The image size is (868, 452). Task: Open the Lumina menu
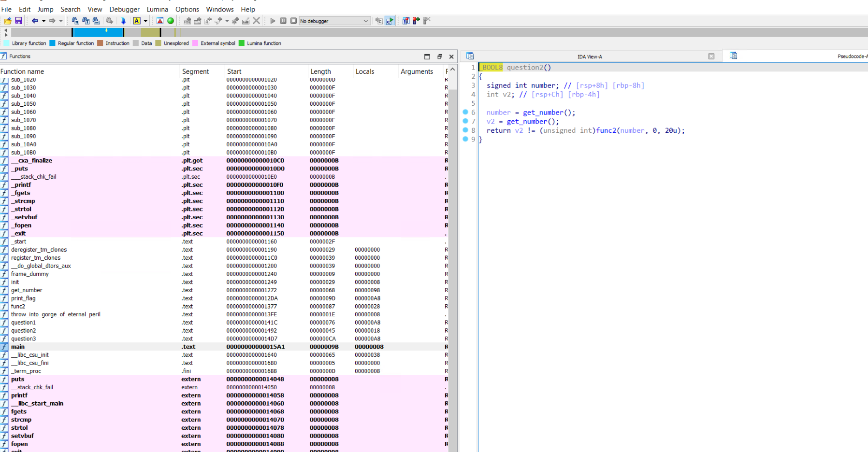coord(158,9)
